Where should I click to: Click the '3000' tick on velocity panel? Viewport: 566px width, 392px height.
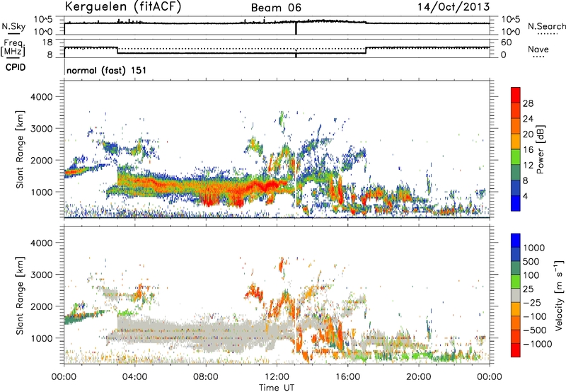42,275
